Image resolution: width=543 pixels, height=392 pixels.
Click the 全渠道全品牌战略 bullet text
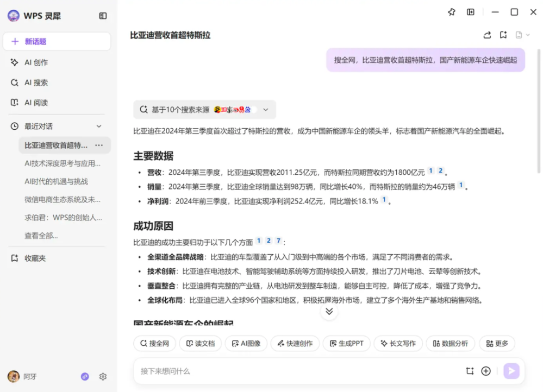pos(301,257)
